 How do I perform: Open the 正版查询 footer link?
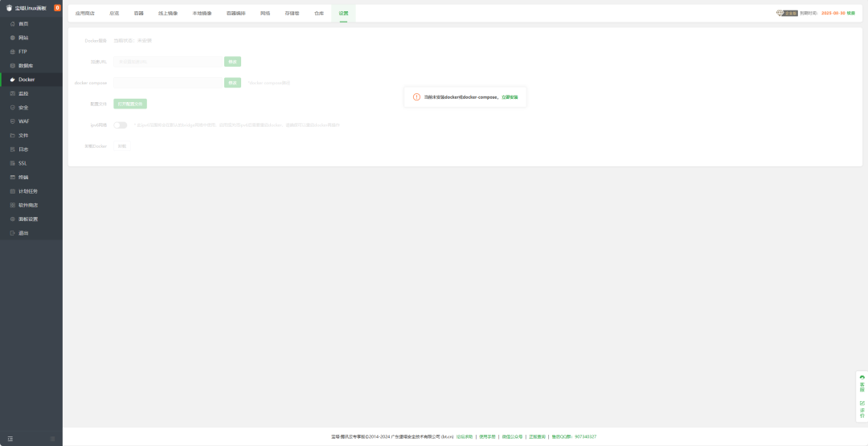tap(537, 437)
